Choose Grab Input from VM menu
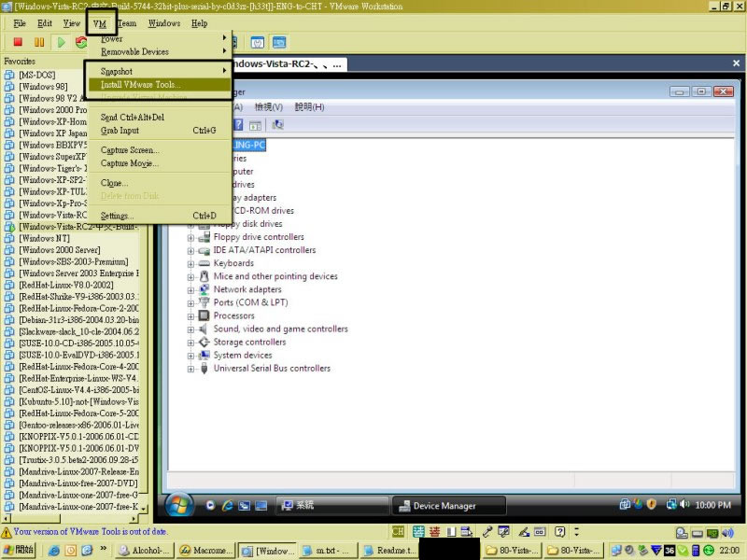This screenshot has width=747, height=560. pyautogui.click(x=159, y=131)
